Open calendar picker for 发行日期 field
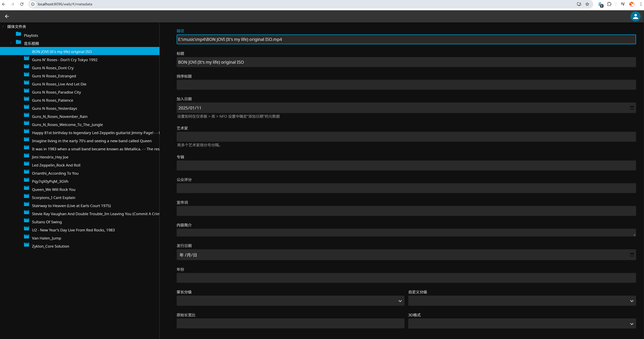 (632, 255)
